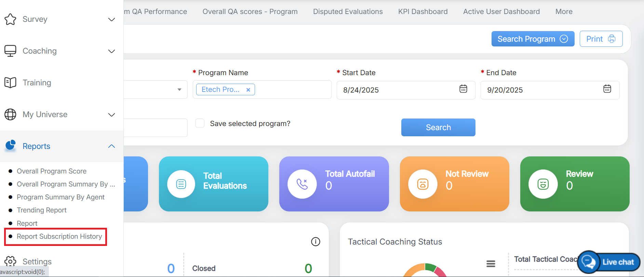Click the Not Review sad face icon
Image resolution: width=644 pixels, height=277 pixels.
[x=422, y=184]
